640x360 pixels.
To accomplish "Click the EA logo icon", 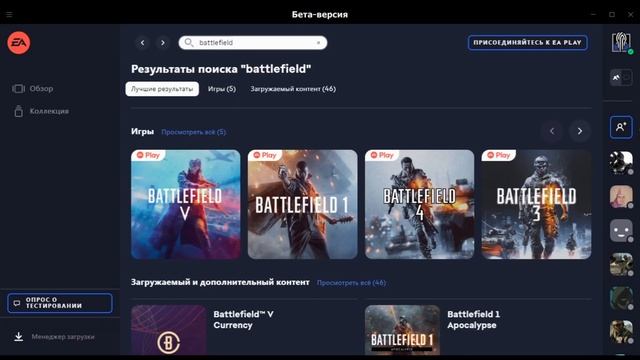I will pos(19,42).
